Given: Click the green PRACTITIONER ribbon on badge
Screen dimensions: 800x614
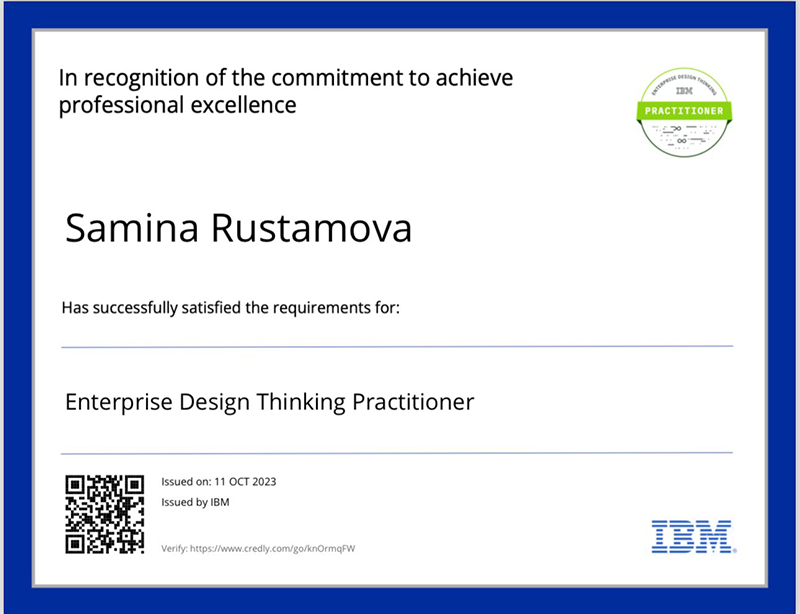Looking at the screenshot, I should pos(684,111).
